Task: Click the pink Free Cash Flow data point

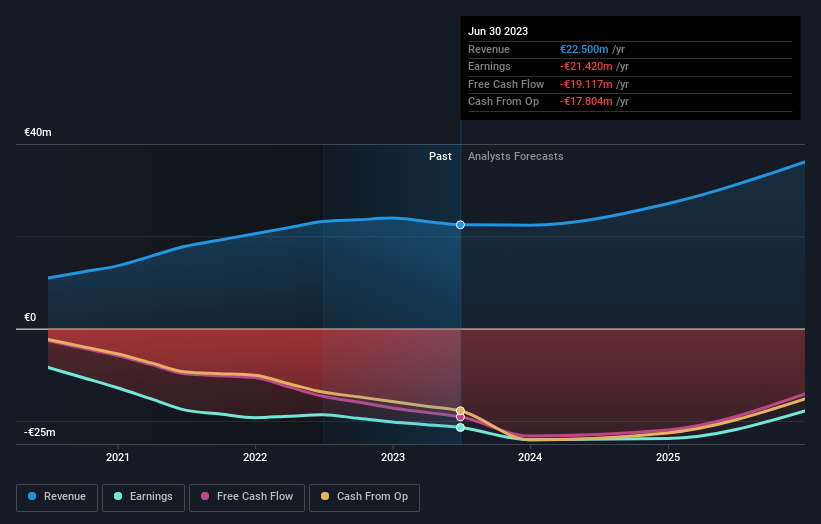Action: [460, 417]
